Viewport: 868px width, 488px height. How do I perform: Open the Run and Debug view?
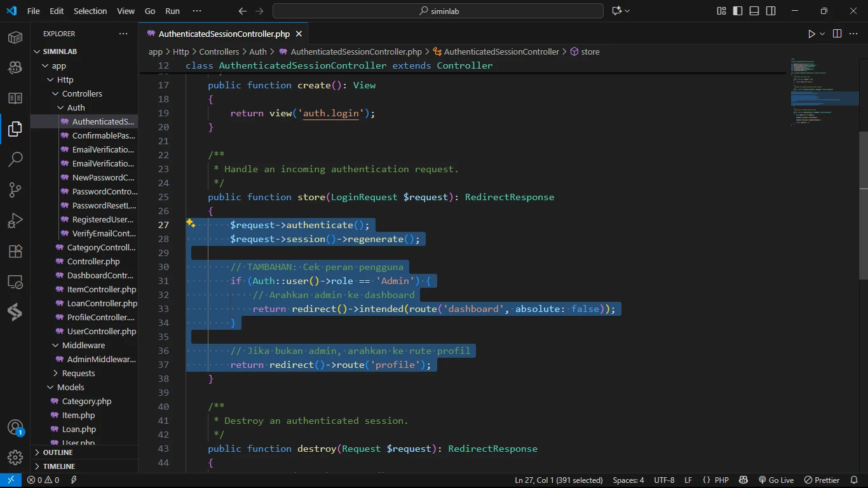click(15, 220)
